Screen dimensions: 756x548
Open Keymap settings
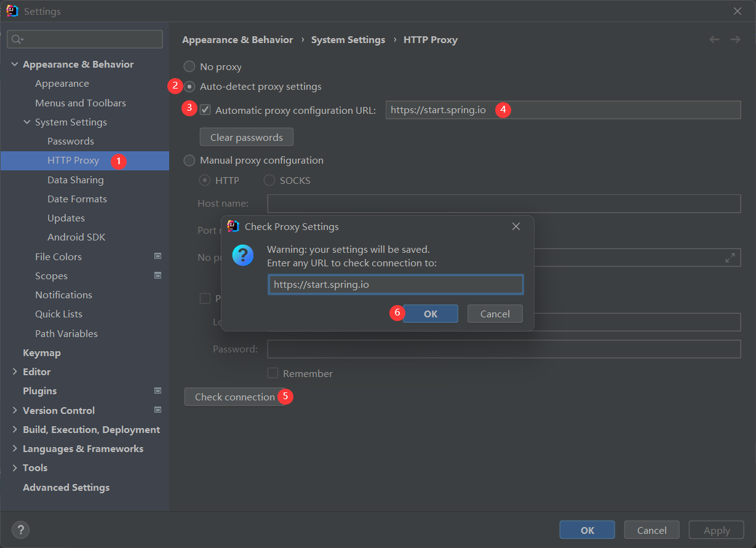(42, 352)
